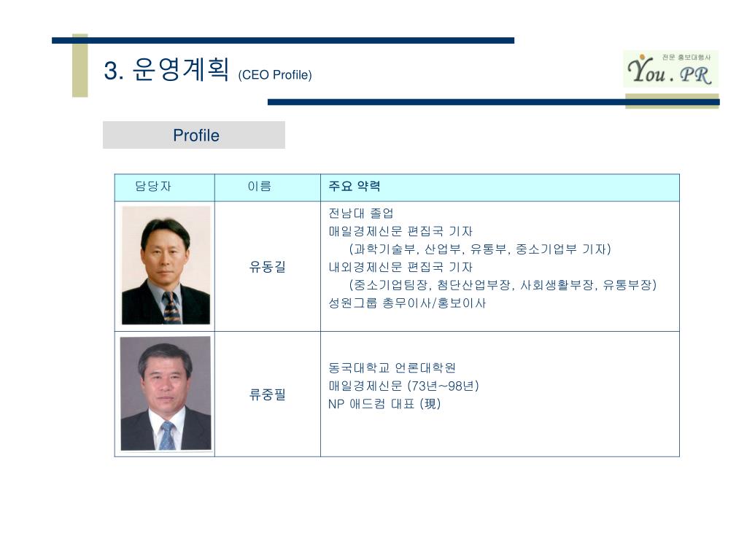Click the (CEO Profile) subtitle
Viewport: 747px width, 560px height.
pos(275,75)
